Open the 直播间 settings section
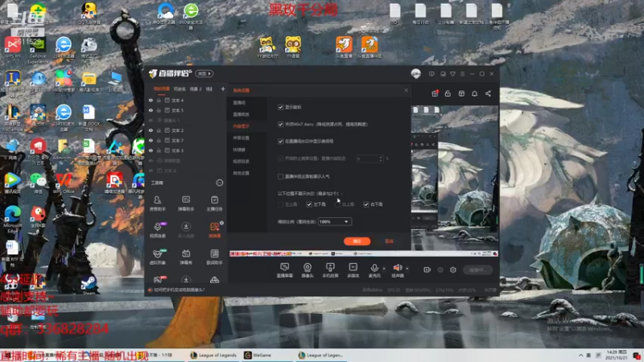The width and height of the screenshot is (644, 362). point(239,103)
